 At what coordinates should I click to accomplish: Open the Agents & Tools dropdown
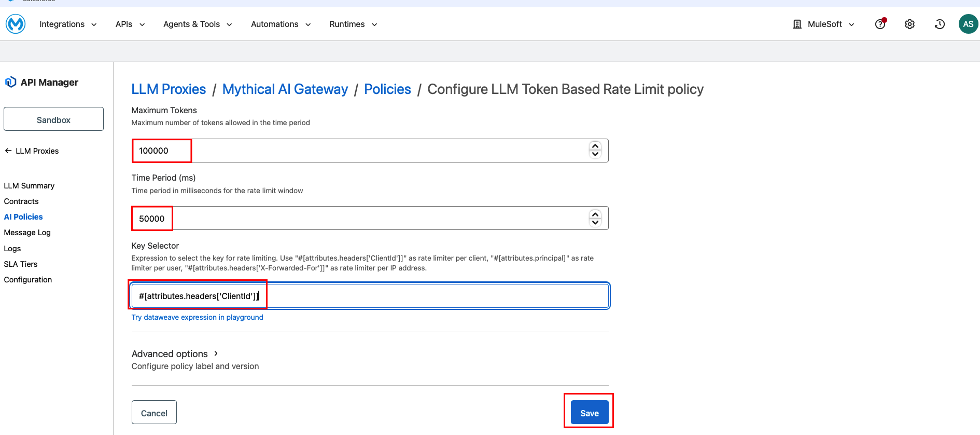pos(198,24)
